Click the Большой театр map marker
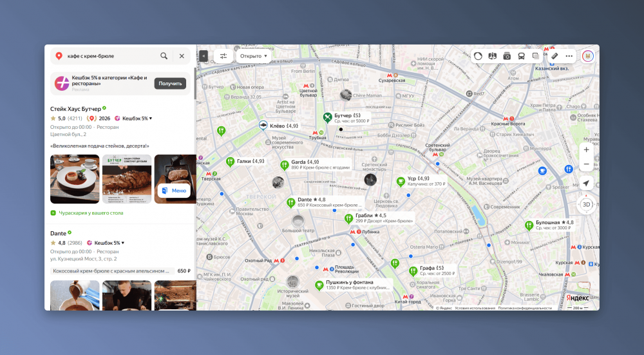 pos(298,220)
